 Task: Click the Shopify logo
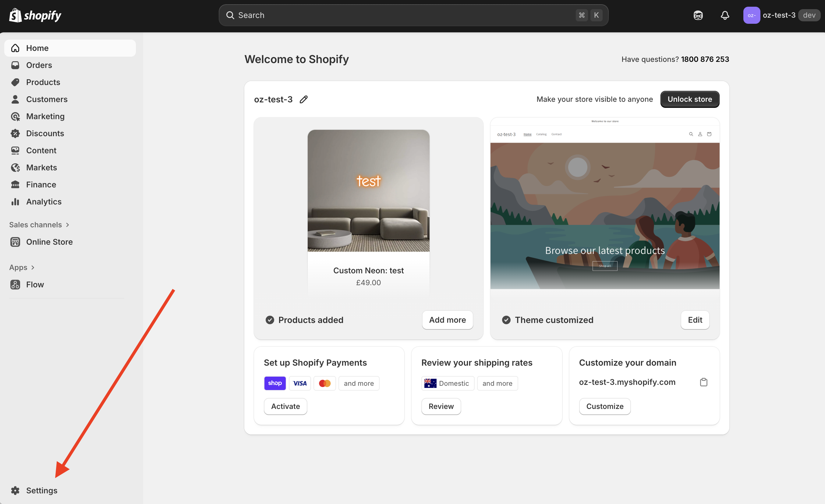[35, 15]
